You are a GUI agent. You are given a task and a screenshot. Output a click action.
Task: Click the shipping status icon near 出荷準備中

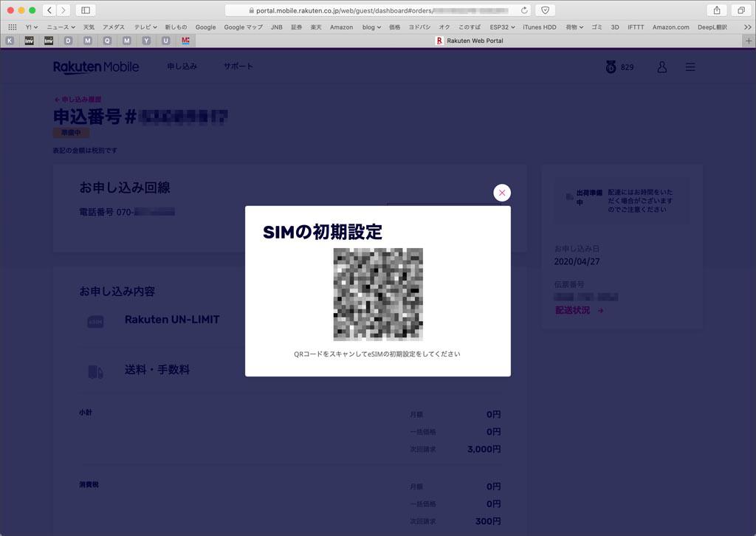pyautogui.click(x=569, y=196)
